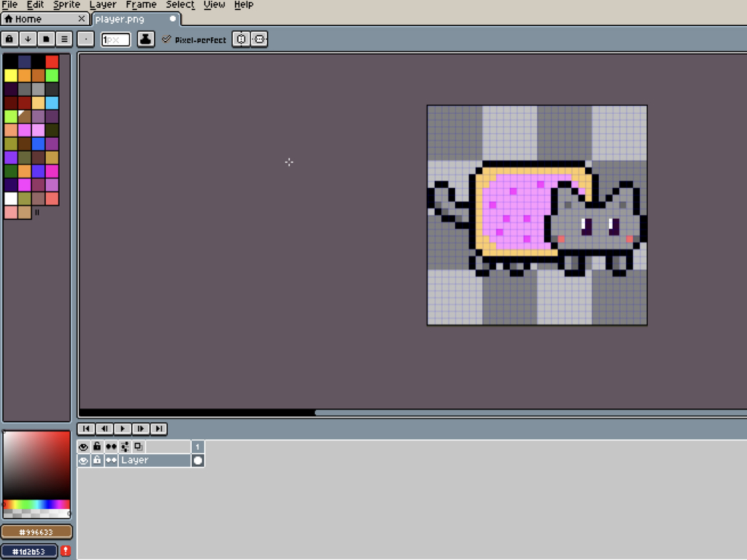This screenshot has width=747, height=560.
Task: Select the layer named Layer in the timeline
Action: pyautogui.click(x=155, y=461)
